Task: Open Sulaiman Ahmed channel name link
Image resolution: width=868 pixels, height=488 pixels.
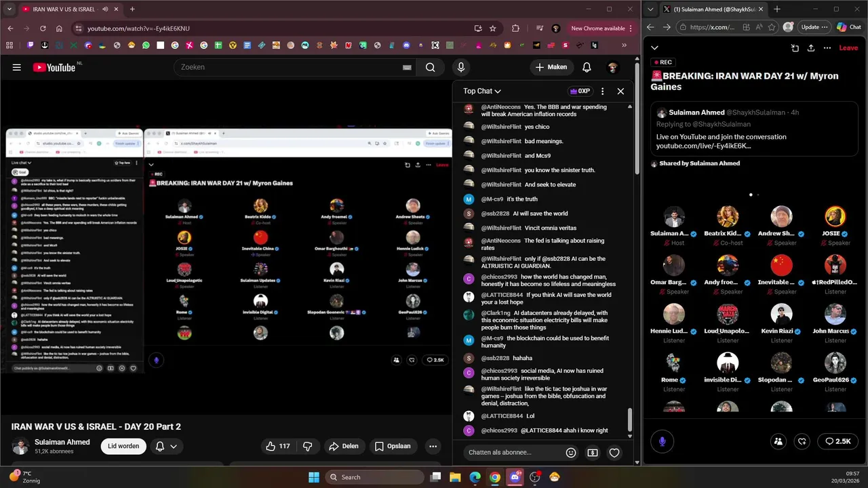Action: click(x=62, y=442)
